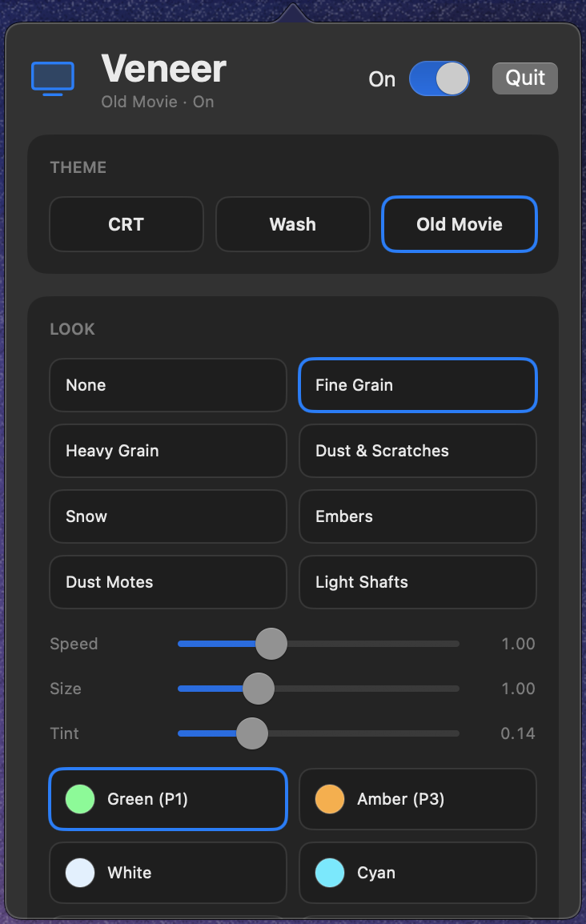Image resolution: width=586 pixels, height=924 pixels.
Task: Select the Cyan color option
Action: (x=418, y=873)
